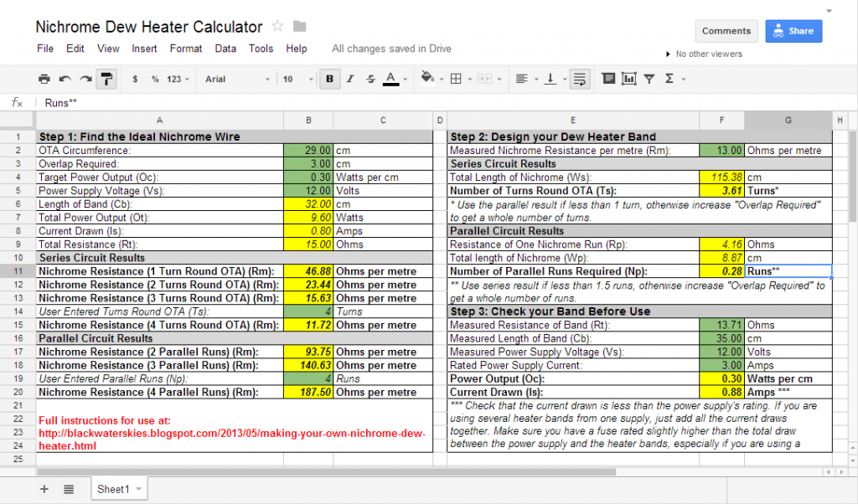Click the scroll right arrow at bottom
The height and width of the screenshot is (504, 858).
841,471
